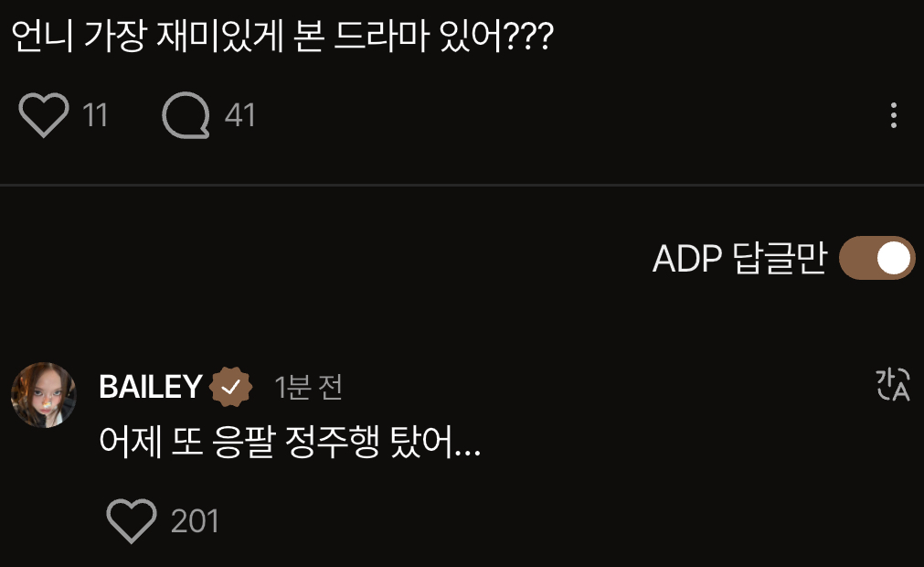Select the post question about favorite drama

282,36
